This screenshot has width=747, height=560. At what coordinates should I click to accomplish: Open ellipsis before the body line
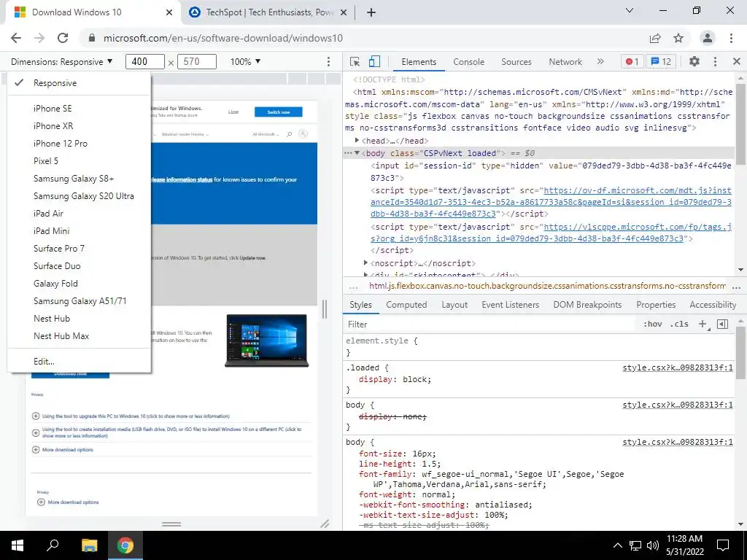tap(348, 153)
